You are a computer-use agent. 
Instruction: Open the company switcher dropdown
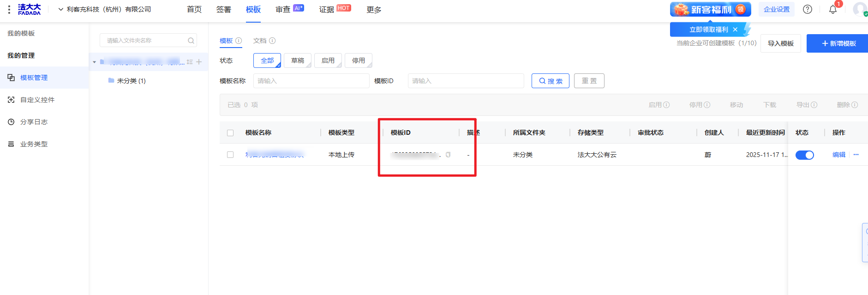tap(104, 9)
